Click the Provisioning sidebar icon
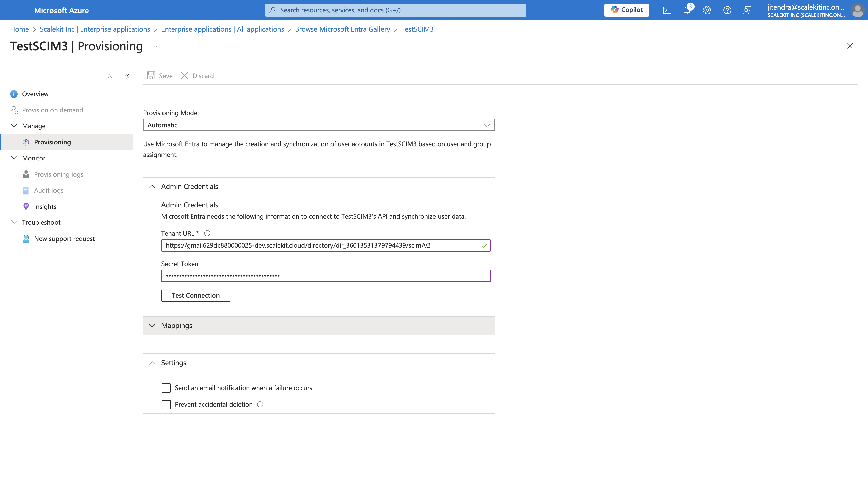 click(26, 142)
